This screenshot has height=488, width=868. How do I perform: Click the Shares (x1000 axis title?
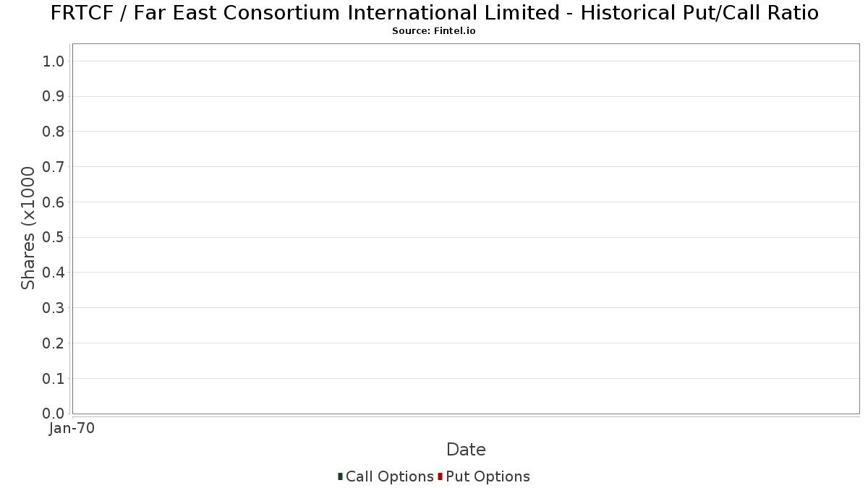coord(28,228)
